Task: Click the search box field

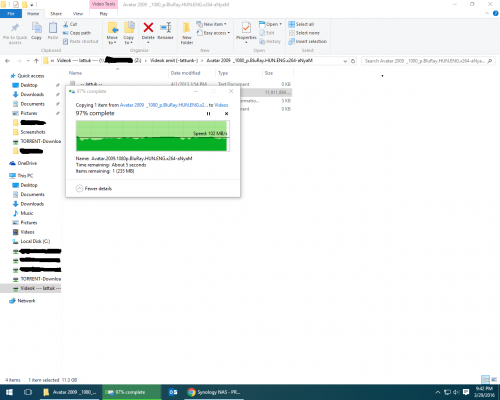Action: point(428,61)
